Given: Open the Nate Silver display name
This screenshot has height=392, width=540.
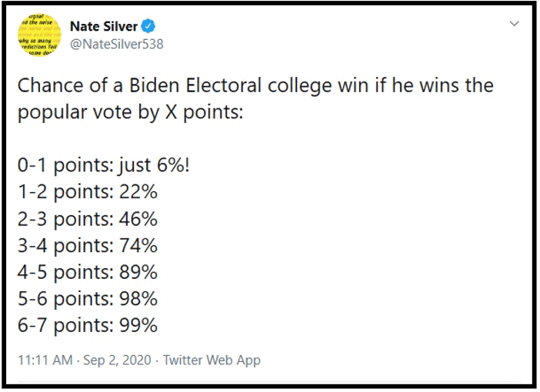Looking at the screenshot, I should (x=104, y=26).
